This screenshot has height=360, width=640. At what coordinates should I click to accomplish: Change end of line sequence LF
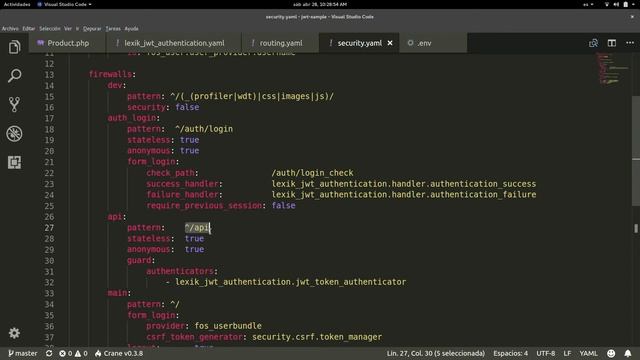[567, 353]
